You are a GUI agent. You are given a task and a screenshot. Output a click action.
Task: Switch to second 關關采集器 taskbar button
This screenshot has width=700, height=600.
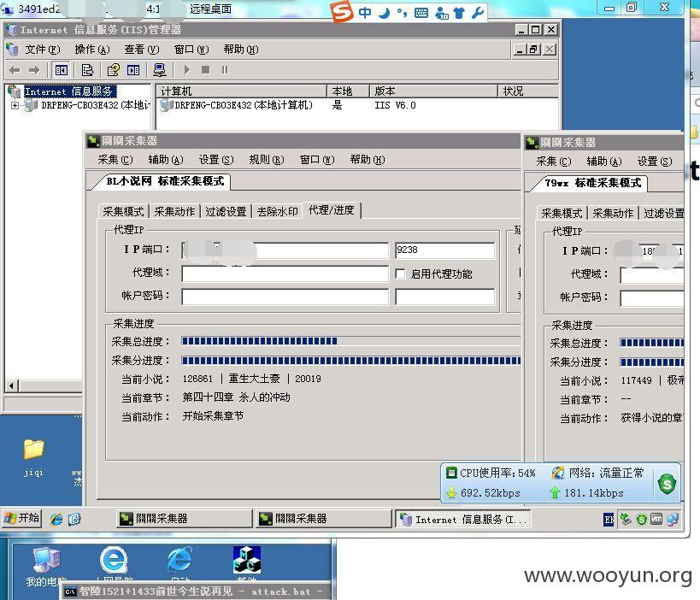324,519
